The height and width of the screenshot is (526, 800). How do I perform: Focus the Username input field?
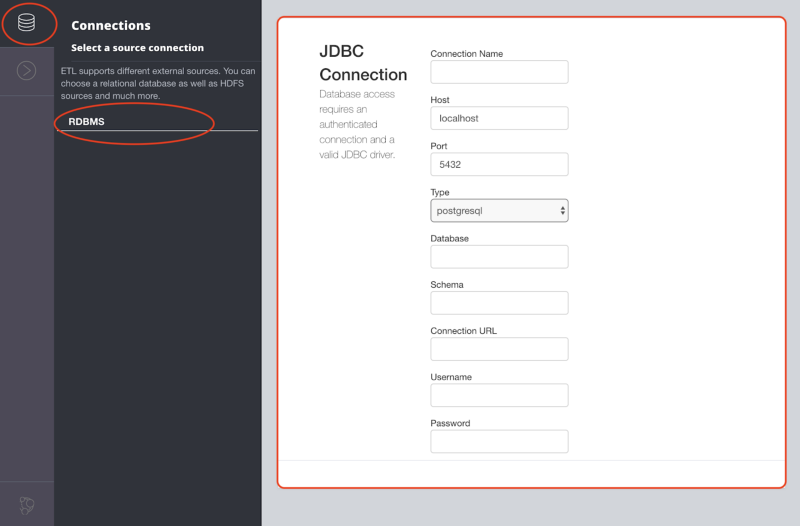point(499,395)
